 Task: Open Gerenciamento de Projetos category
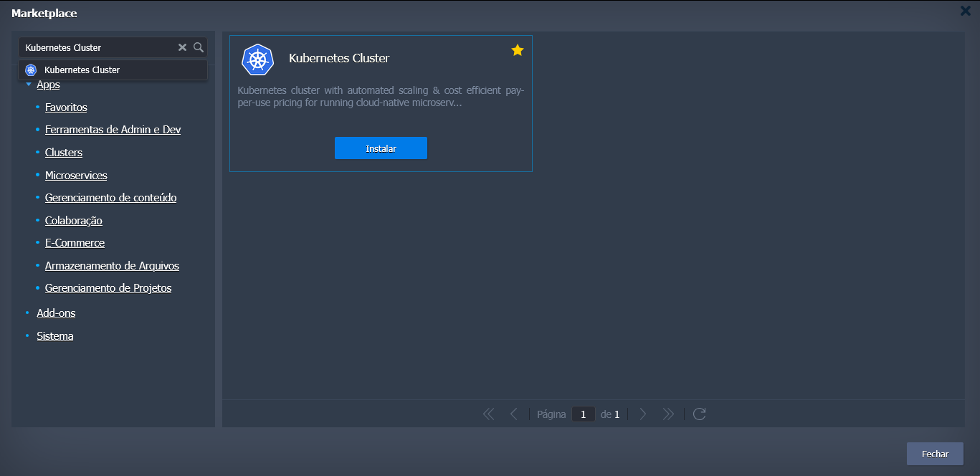(108, 288)
